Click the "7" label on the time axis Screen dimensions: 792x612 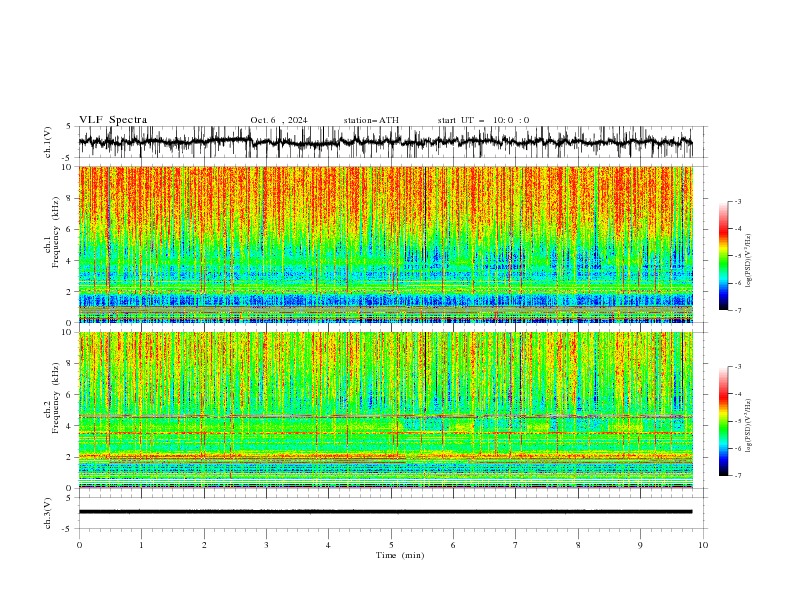(x=515, y=545)
